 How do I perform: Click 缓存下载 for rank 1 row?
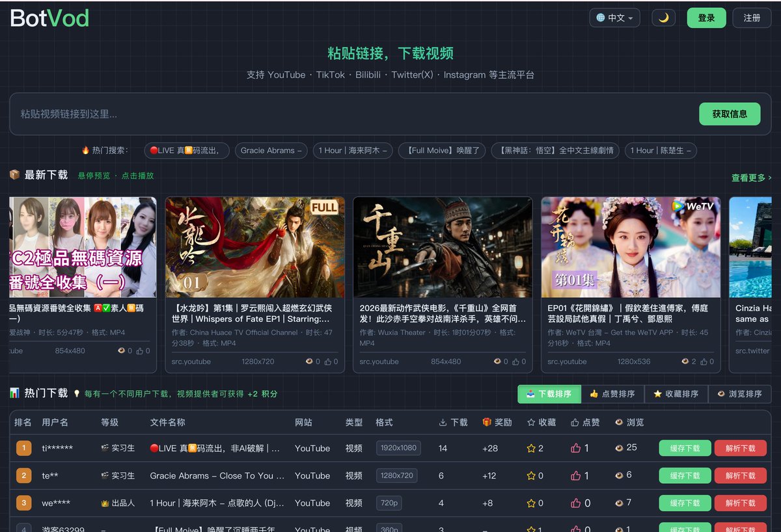(x=685, y=448)
